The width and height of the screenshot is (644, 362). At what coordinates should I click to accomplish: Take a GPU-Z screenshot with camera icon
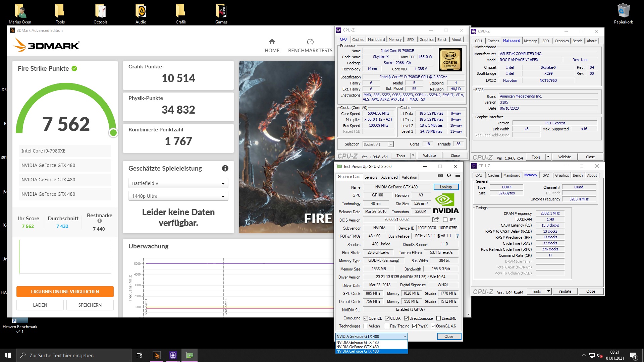(x=440, y=175)
